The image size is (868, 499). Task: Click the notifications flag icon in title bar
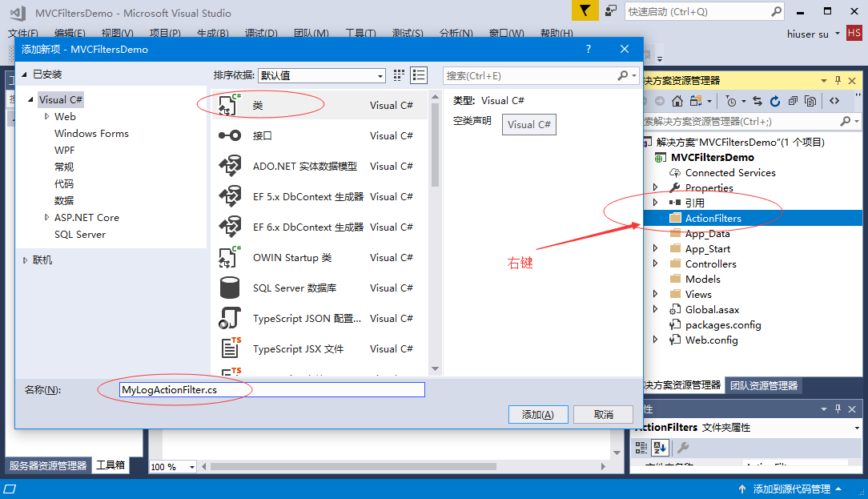585,11
